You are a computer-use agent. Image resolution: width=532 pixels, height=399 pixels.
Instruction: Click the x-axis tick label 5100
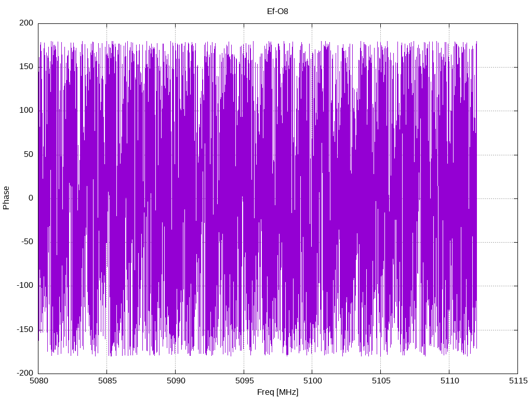point(312,381)
